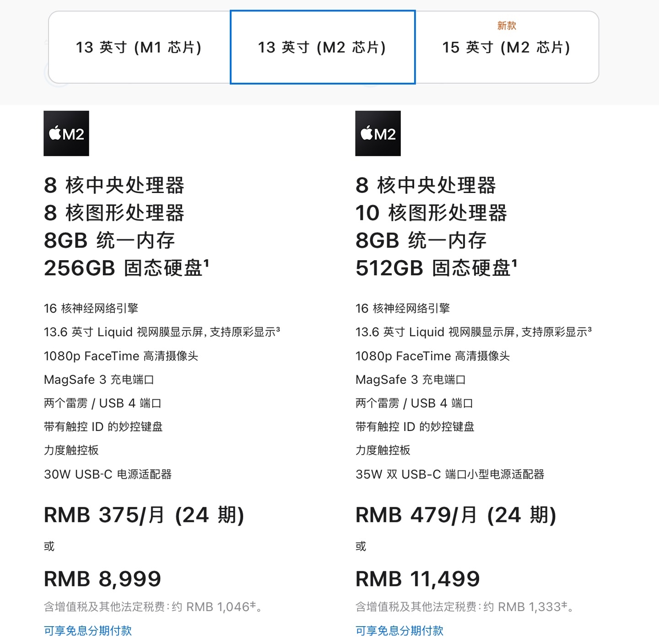Select the RMB 375/月 (24 期) installment price
The height and width of the screenshot is (644, 659).
(144, 515)
